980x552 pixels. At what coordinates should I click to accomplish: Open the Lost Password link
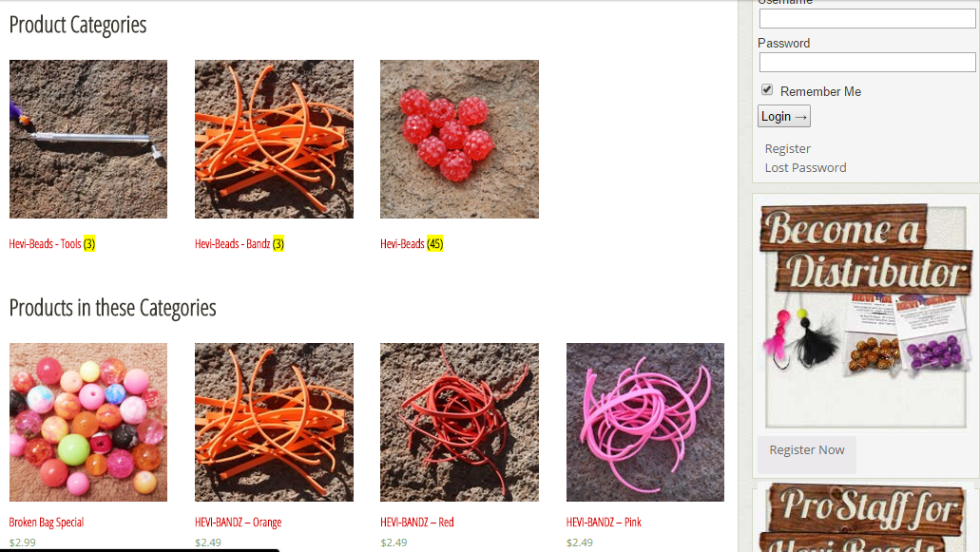pyautogui.click(x=806, y=167)
